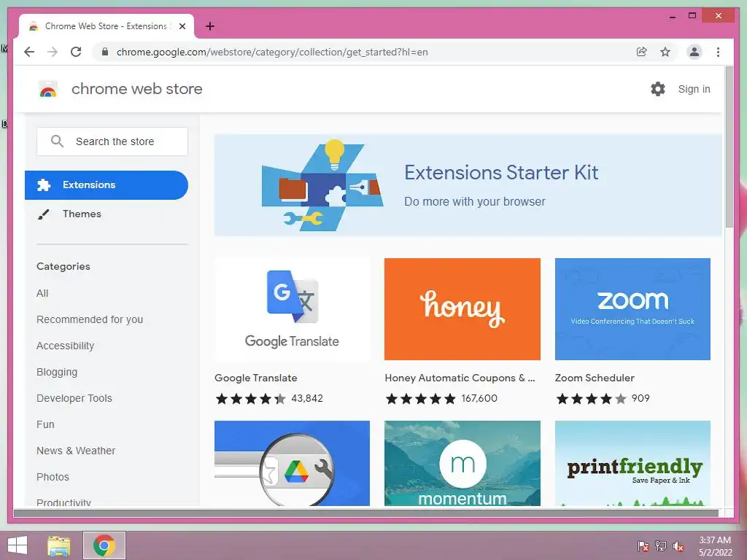
Task: Choose the All category
Action: tap(42, 293)
